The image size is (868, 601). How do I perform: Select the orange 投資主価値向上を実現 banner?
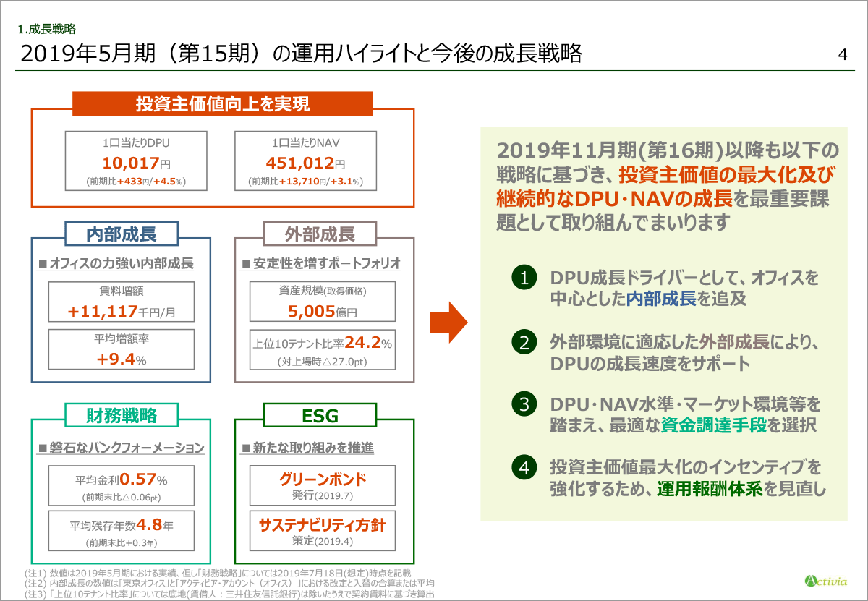[x=223, y=104]
